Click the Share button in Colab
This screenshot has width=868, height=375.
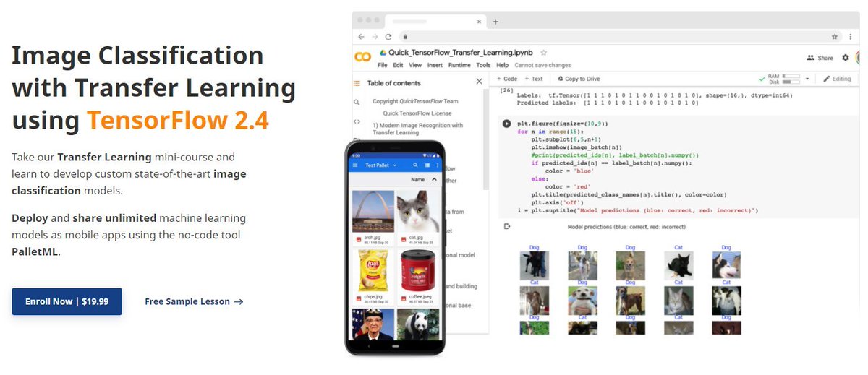[x=820, y=58]
